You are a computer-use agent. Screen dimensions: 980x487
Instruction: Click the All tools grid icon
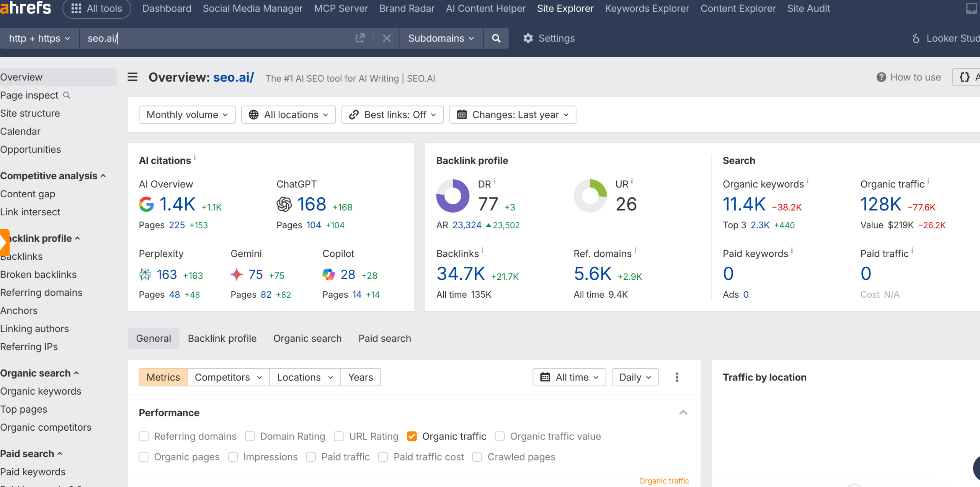[76, 8]
